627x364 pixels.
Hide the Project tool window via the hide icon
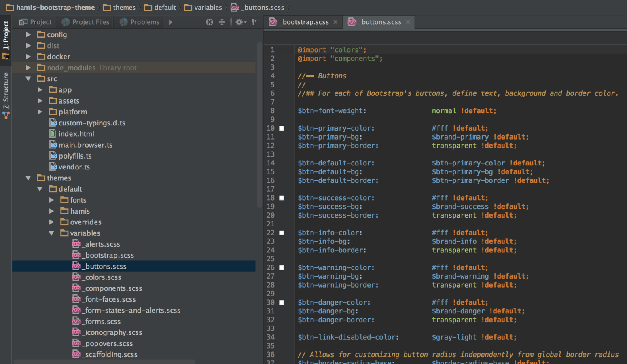click(x=255, y=22)
